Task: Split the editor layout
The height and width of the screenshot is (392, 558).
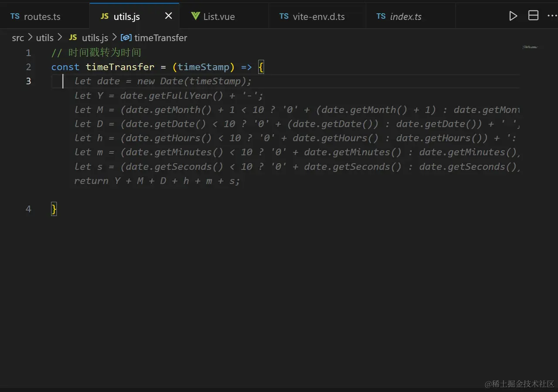Action: click(x=533, y=16)
